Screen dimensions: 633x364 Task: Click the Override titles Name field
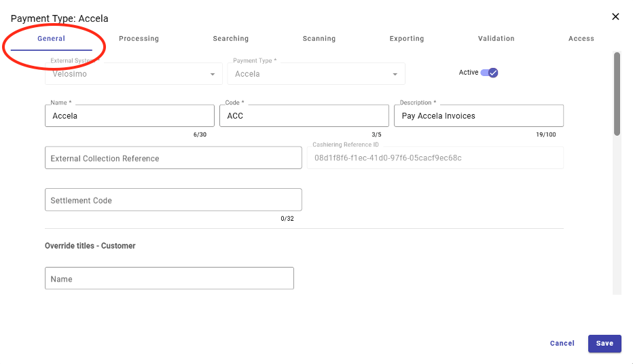pyautogui.click(x=169, y=278)
